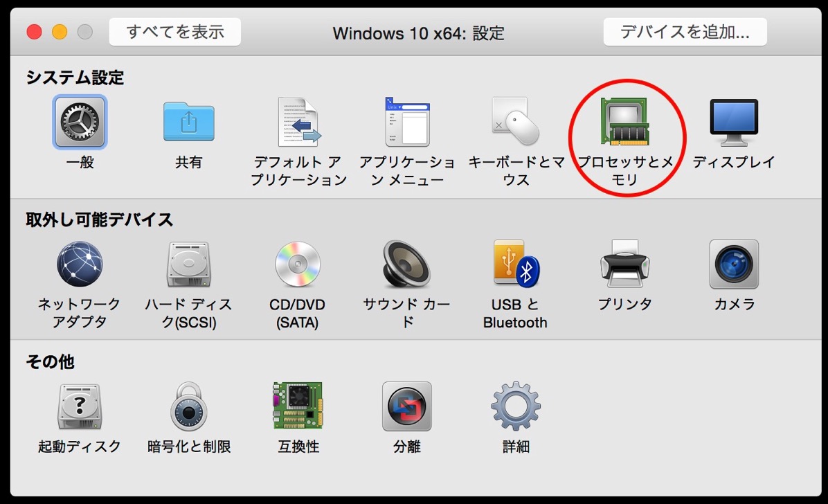Open キーボードとマウス settings icon
Viewport: 828px width, 504px height.
515,121
